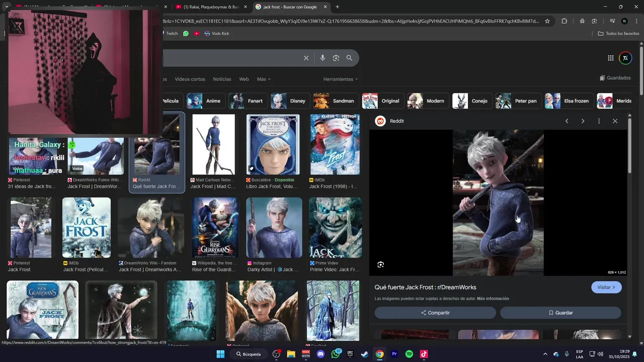Open Windows Start menu
This screenshot has height=362, width=644.
pyautogui.click(x=220, y=354)
